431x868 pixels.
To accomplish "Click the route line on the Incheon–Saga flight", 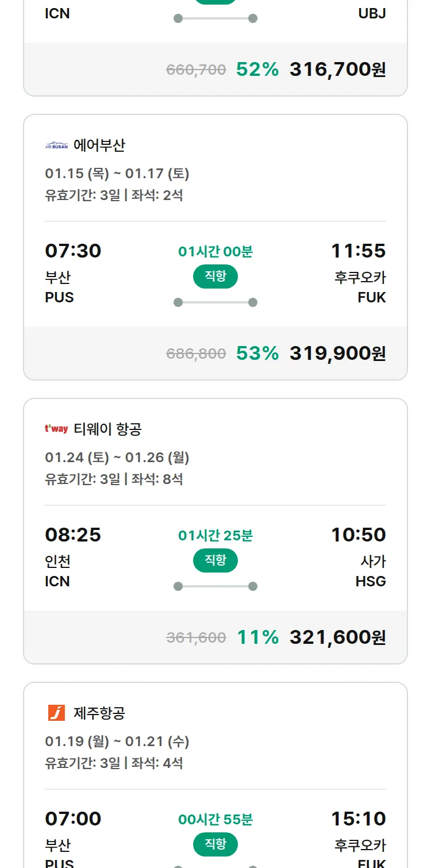I will point(215,586).
